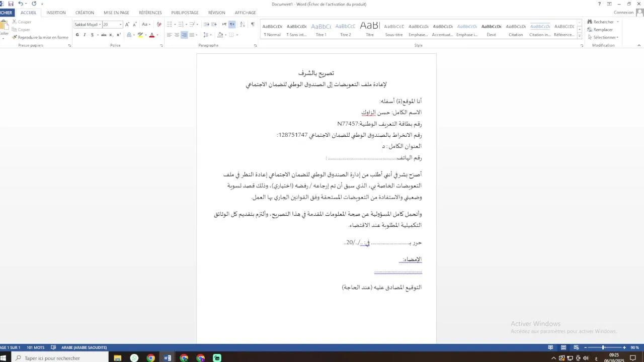Toggle italic (I) formatting
This screenshot has width=644, height=362.
click(x=85, y=35)
